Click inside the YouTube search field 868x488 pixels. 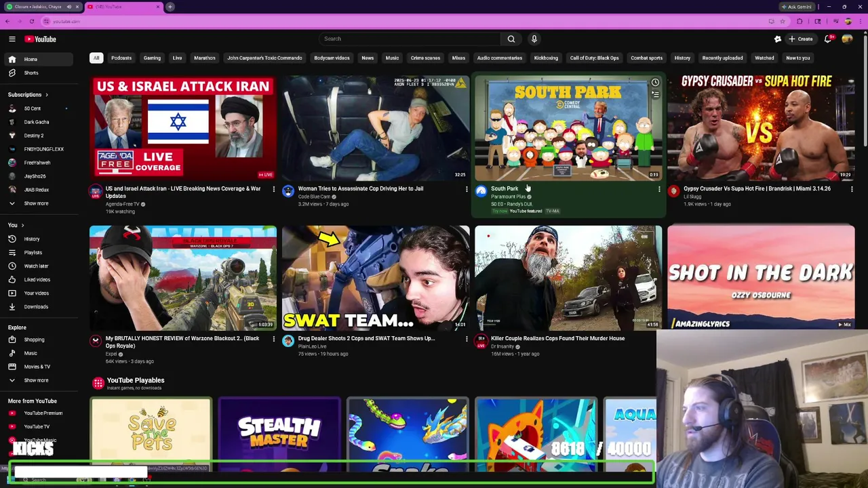pos(410,39)
